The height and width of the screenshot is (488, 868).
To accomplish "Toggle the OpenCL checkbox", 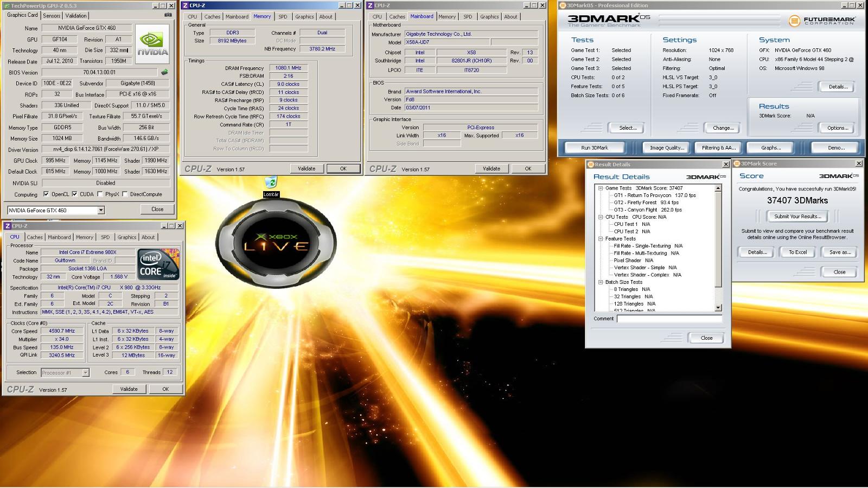I will (x=46, y=194).
